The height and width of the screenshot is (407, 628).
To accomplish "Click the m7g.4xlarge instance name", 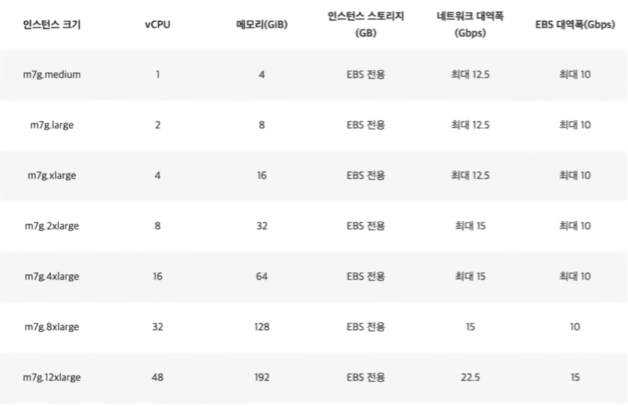I will 52,276.
